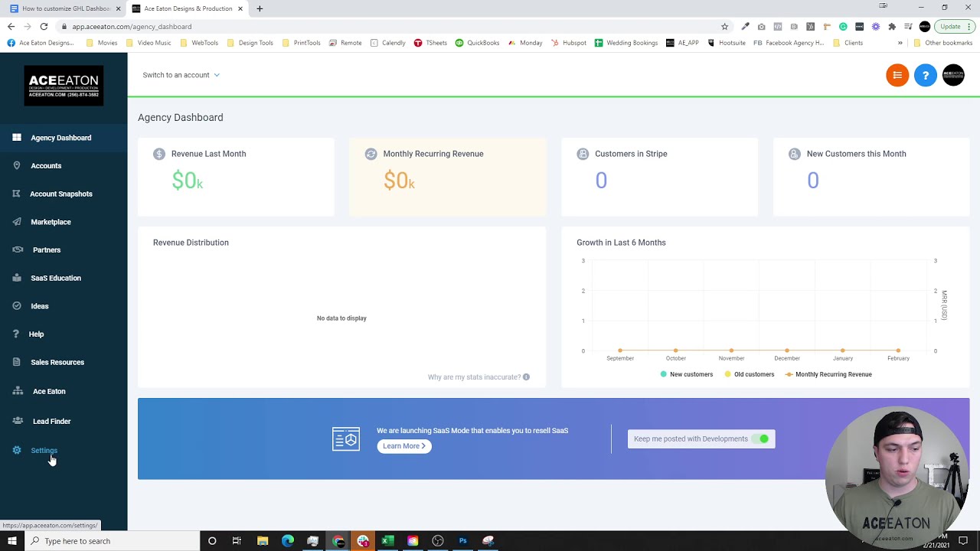
Task: Open the Why are my stats inaccurate link
Action: click(474, 377)
